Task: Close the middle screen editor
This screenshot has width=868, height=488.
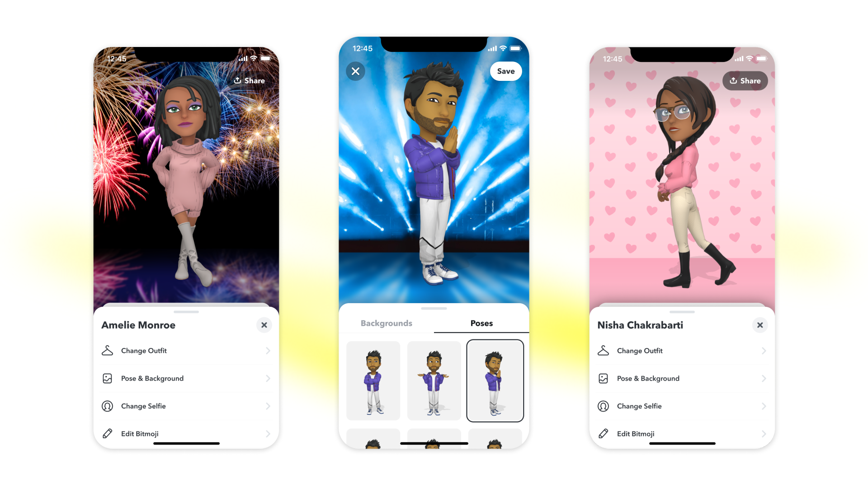Action: tap(355, 71)
